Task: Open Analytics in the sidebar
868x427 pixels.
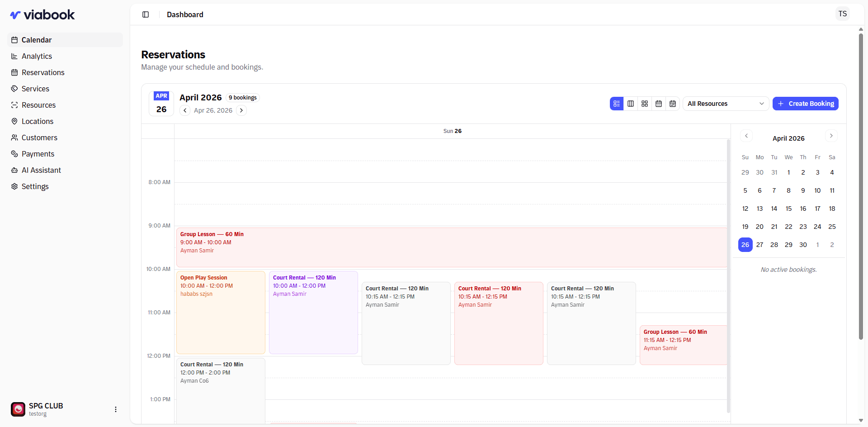Action: 65,56
